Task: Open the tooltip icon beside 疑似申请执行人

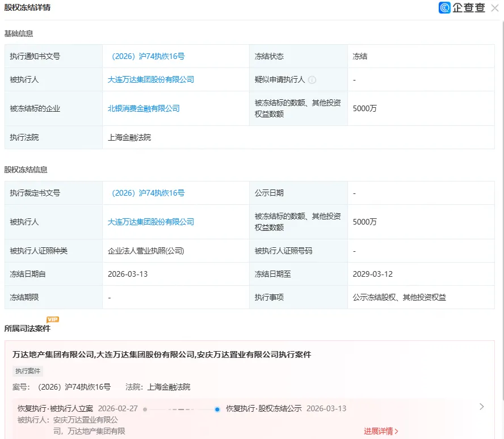Action: coord(312,79)
